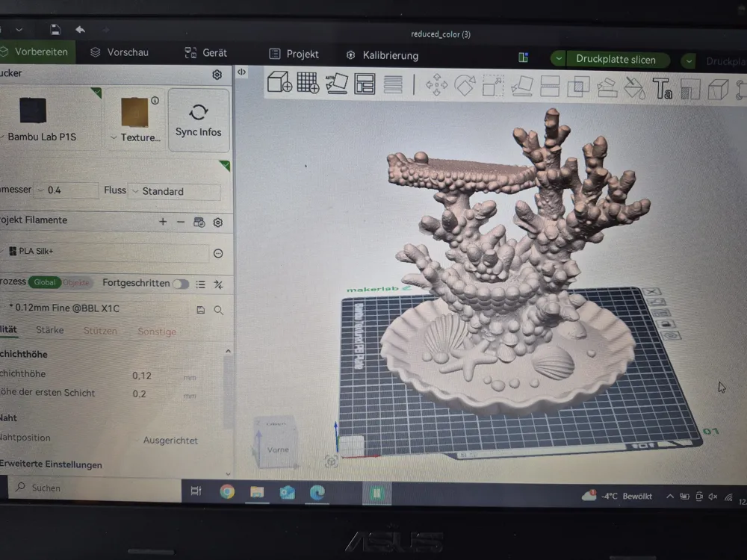The width and height of the screenshot is (747, 560).
Task: Click the Add cube primitive icon
Action: click(279, 81)
